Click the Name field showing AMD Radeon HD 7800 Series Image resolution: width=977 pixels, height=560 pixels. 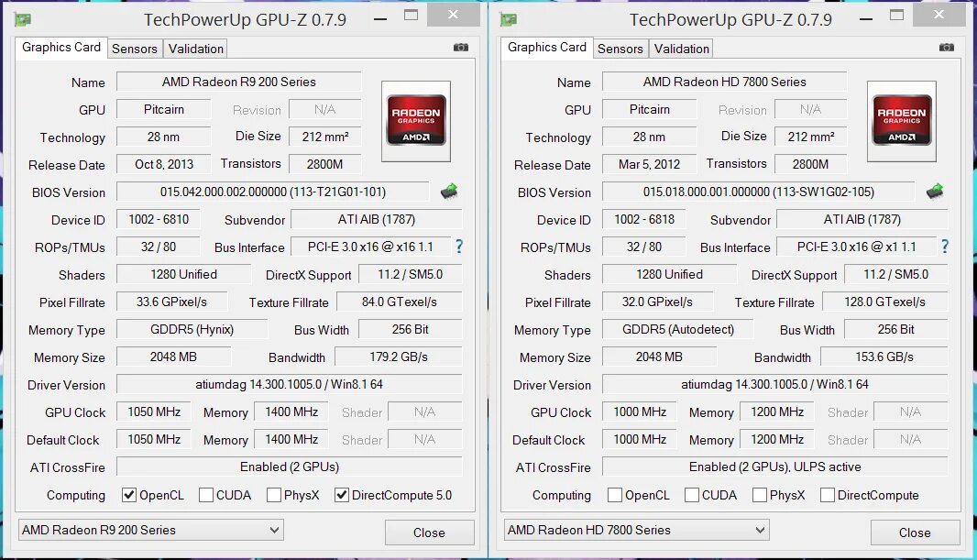pos(725,82)
